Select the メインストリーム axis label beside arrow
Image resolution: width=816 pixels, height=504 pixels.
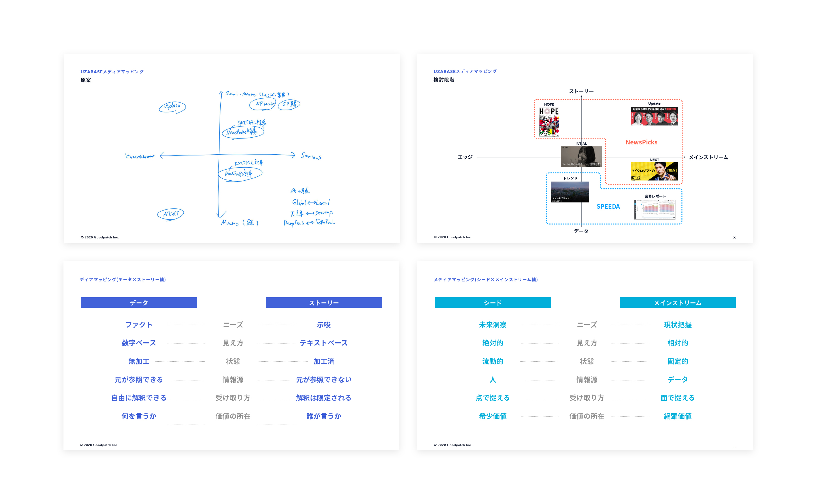pos(708,157)
